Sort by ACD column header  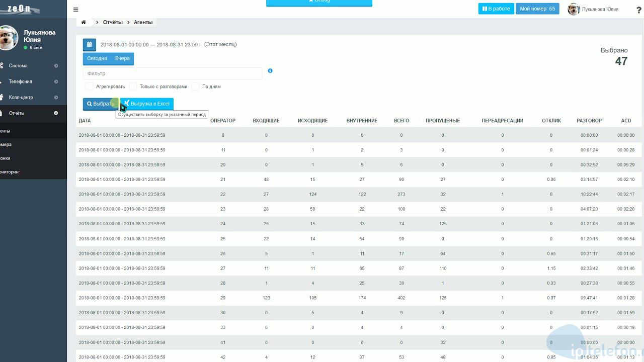[x=626, y=121]
